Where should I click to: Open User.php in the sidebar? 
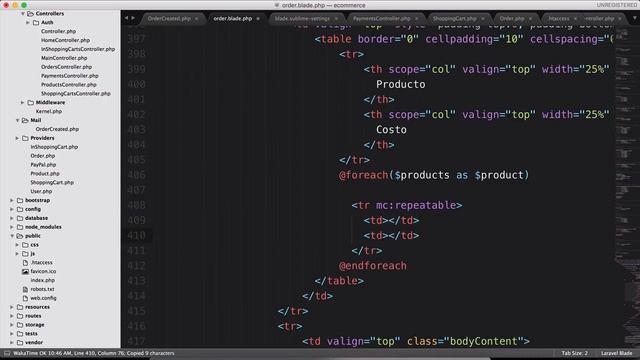[41, 191]
